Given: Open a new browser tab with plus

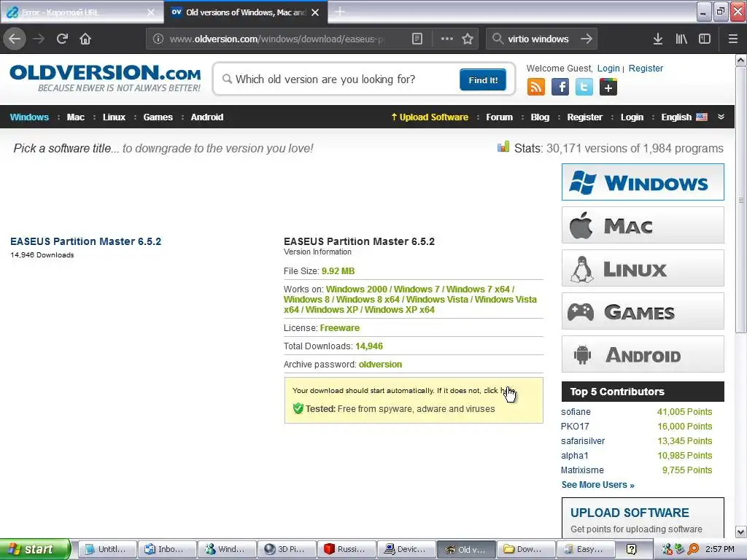Looking at the screenshot, I should [340, 12].
